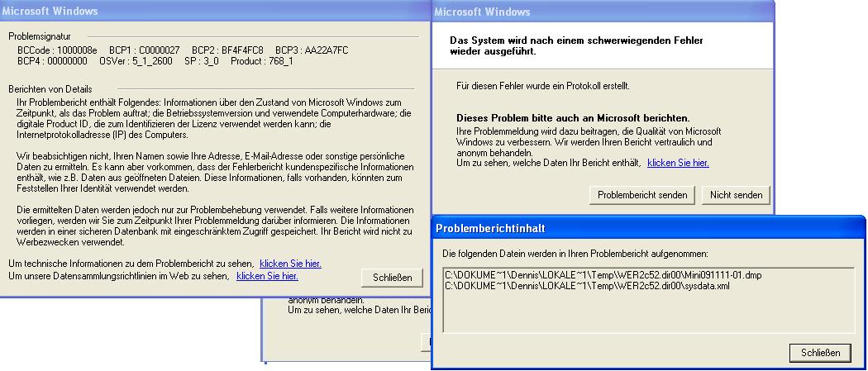Click the label "Die folgenden Datein werden in Ihren Problembericht"
This screenshot has height=371, width=868.
(575, 254)
